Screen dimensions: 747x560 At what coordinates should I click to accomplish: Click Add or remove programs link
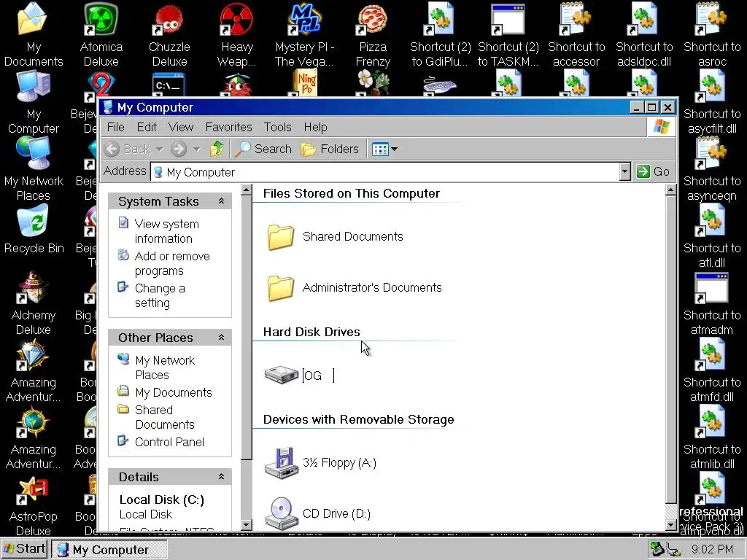[x=172, y=263]
